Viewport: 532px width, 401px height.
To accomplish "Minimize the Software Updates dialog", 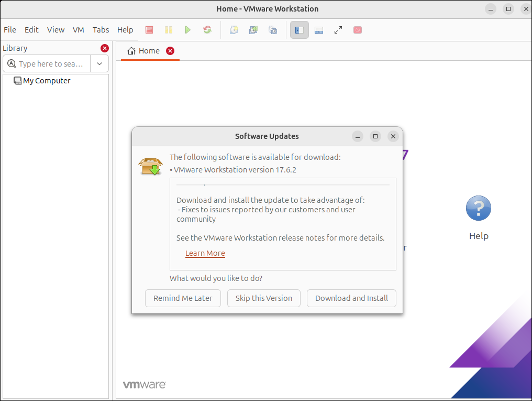I will (x=357, y=136).
